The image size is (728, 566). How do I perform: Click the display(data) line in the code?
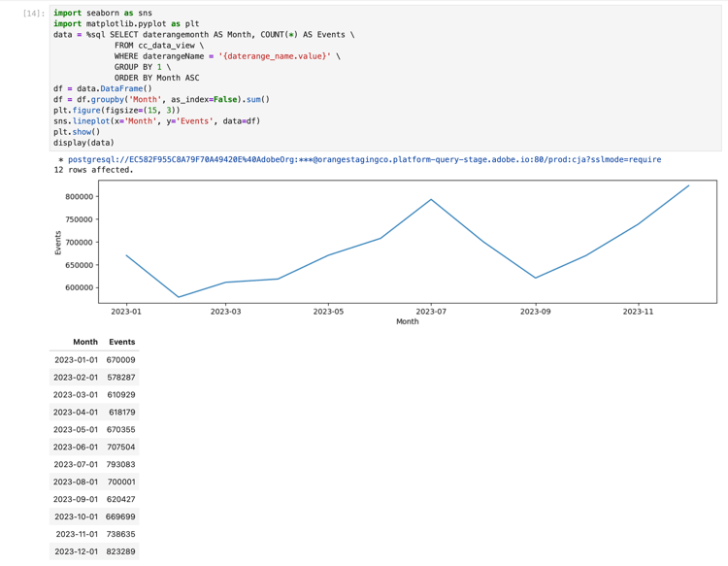tap(83, 143)
